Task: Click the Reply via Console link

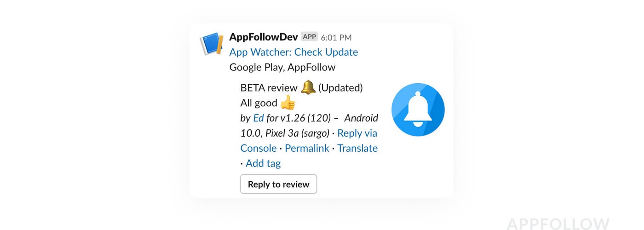Action: pos(357,133)
